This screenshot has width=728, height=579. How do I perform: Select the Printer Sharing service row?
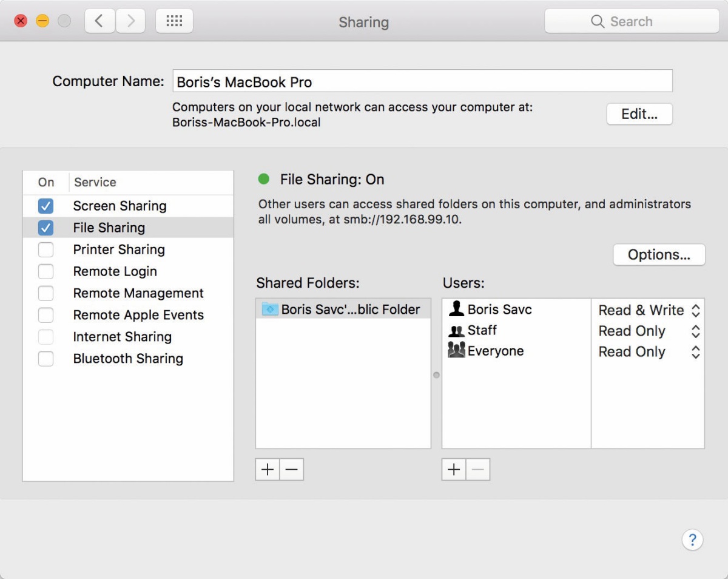coord(128,249)
